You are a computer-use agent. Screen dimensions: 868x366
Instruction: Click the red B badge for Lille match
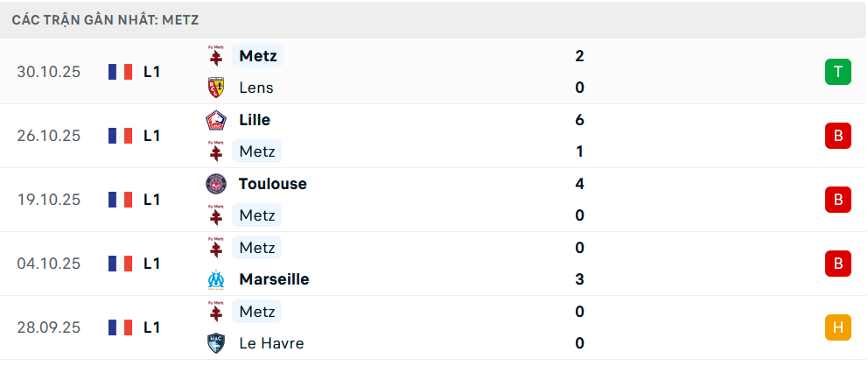pos(837,136)
